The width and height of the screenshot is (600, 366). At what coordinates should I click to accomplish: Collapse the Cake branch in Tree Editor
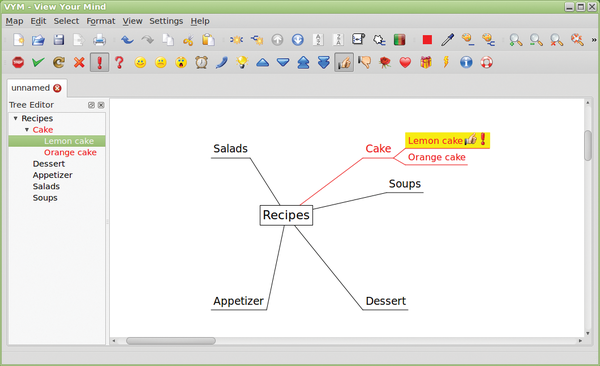pos(27,130)
